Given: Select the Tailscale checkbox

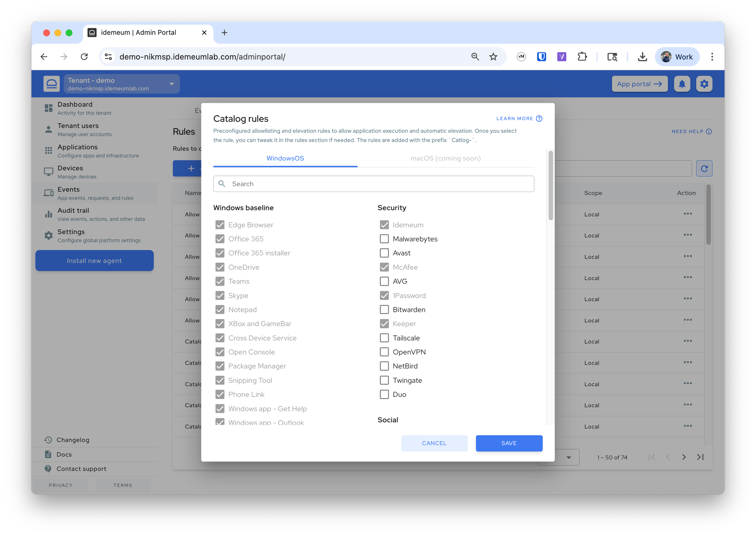Looking at the screenshot, I should point(384,338).
